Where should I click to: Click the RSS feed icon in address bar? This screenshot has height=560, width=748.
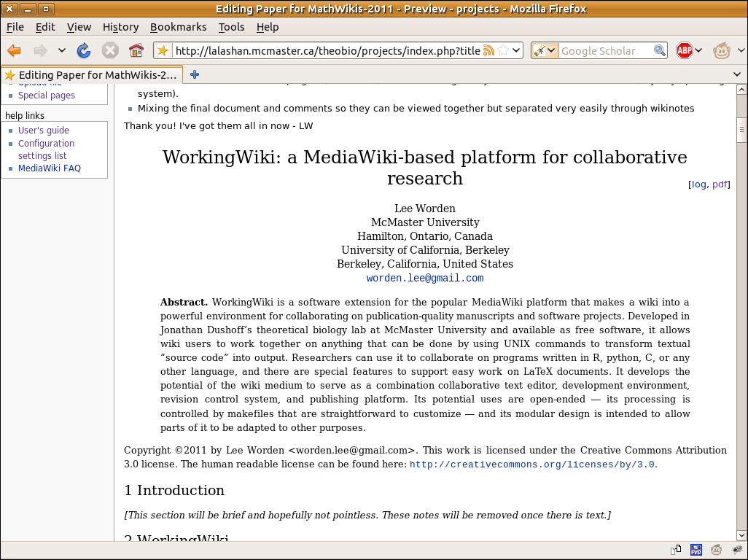click(488, 50)
